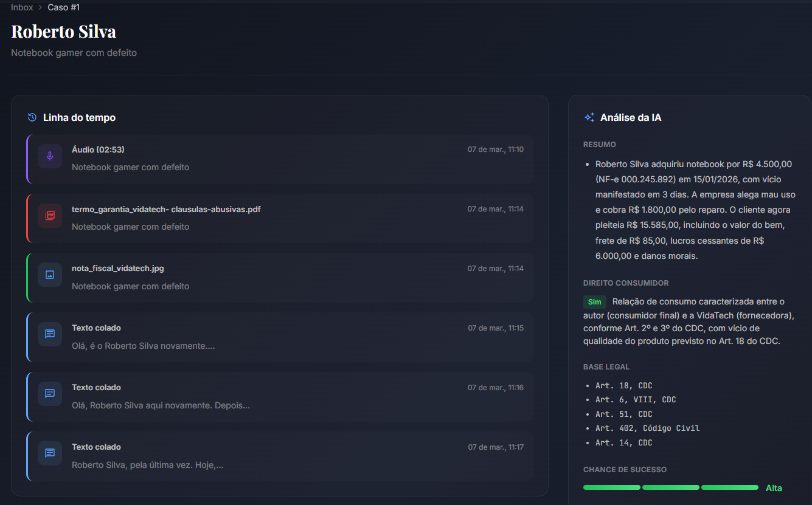Screen dimensions: 812x505
Task: Click Art. 6, VIII, CDC legal item
Action: [636, 400]
